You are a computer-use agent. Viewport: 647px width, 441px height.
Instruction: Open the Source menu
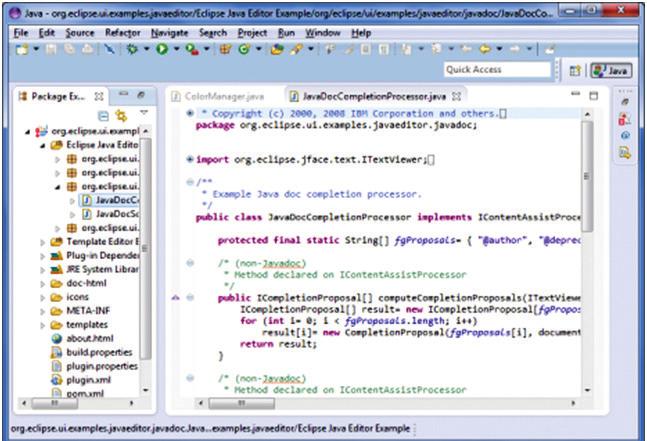click(80, 33)
